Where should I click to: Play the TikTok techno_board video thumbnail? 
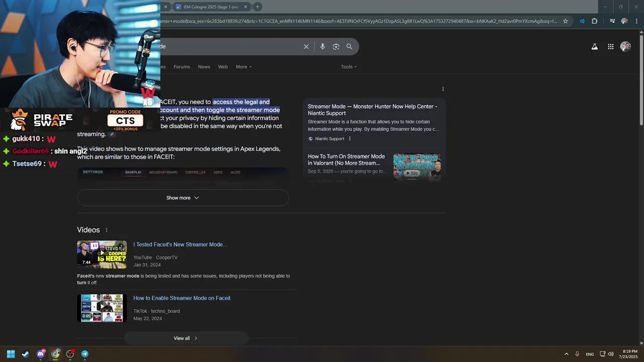tap(102, 308)
